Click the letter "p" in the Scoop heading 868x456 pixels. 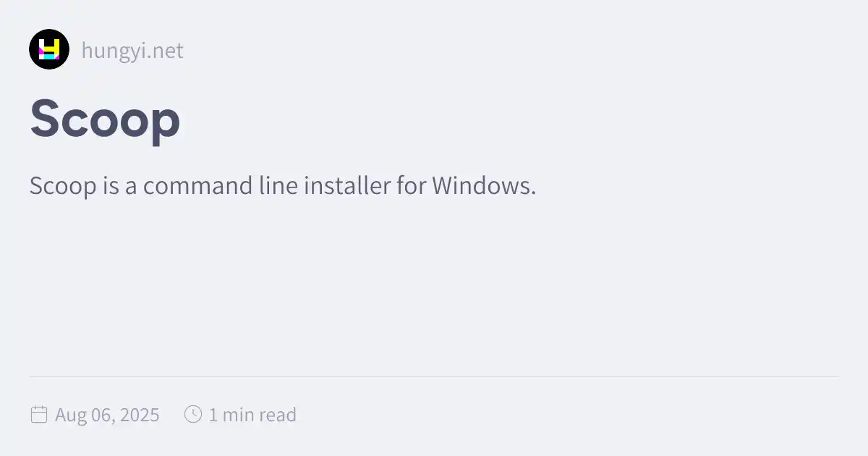coord(163,123)
